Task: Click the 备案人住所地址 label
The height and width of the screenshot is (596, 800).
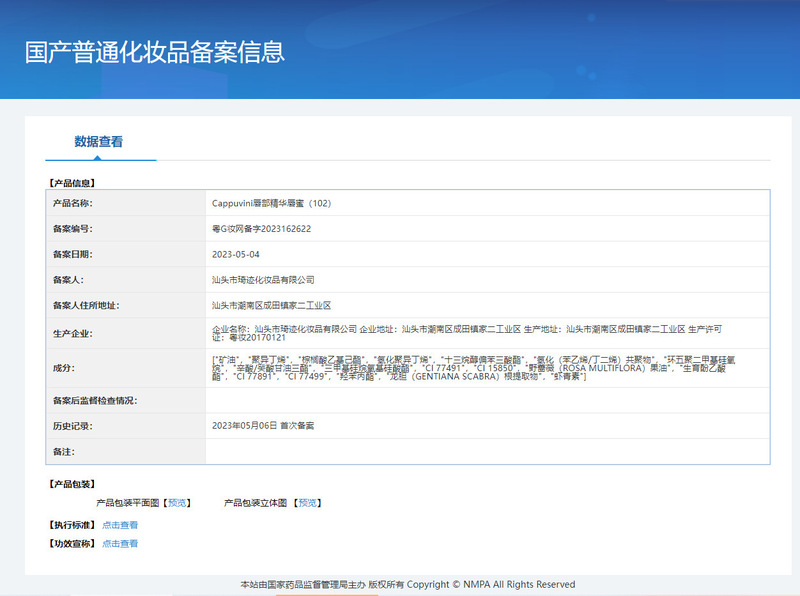Action: click(x=86, y=305)
